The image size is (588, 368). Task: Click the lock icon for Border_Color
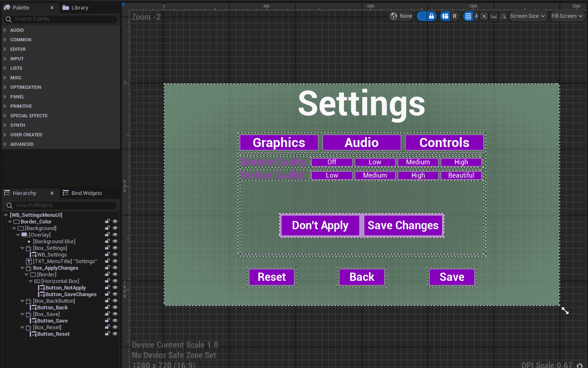coord(108,222)
